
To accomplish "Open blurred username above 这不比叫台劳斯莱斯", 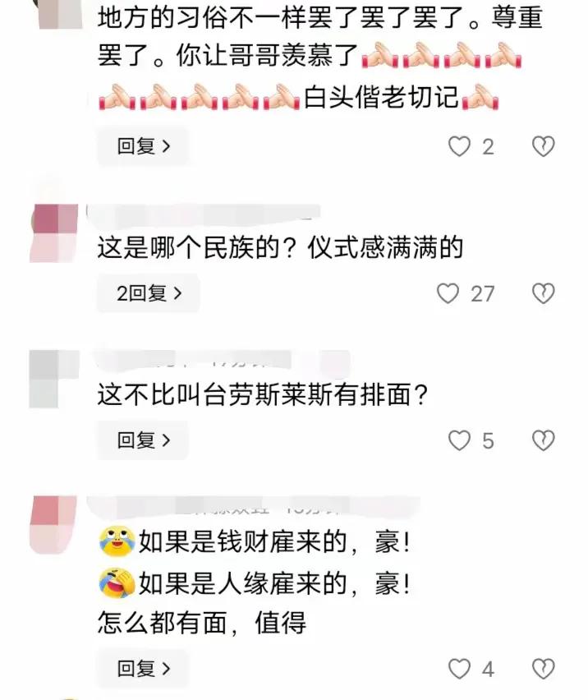I will click(x=222, y=360).
